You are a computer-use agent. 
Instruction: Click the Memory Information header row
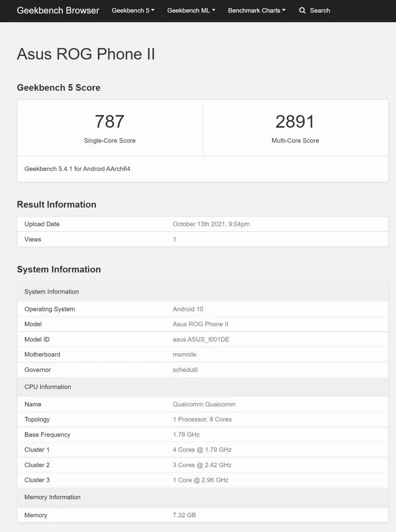point(203,497)
